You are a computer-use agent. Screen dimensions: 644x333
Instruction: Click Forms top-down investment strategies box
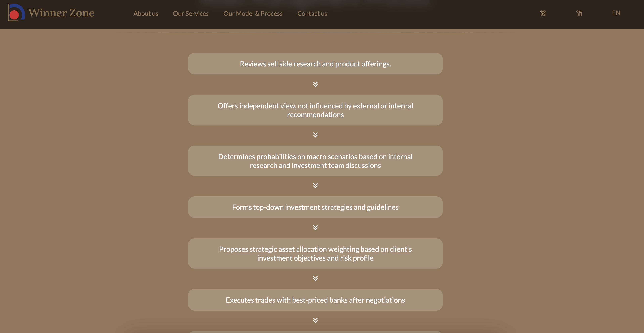[315, 207]
